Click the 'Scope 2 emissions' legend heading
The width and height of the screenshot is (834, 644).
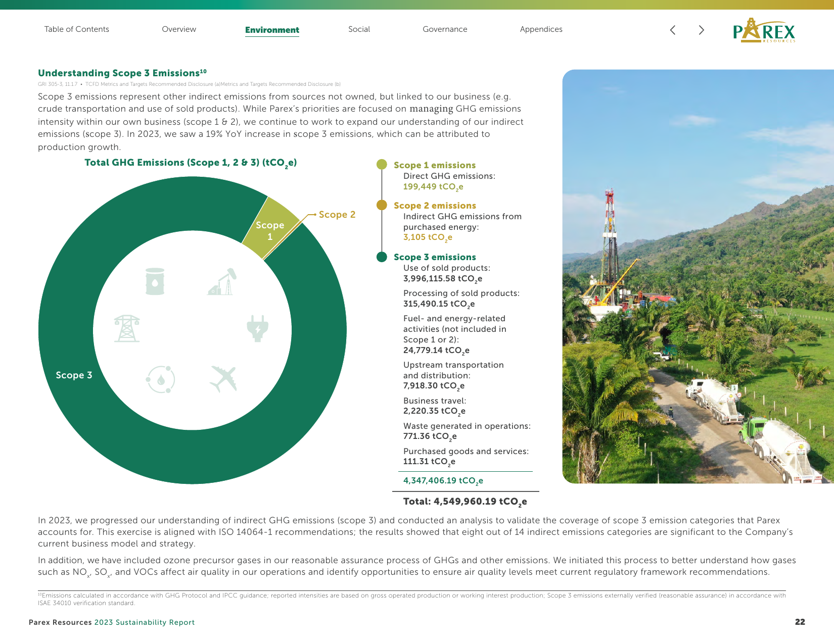tap(435, 206)
